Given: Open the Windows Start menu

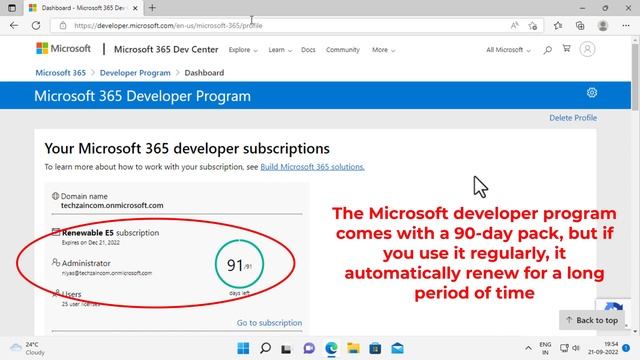Looking at the screenshot, I should [243, 348].
